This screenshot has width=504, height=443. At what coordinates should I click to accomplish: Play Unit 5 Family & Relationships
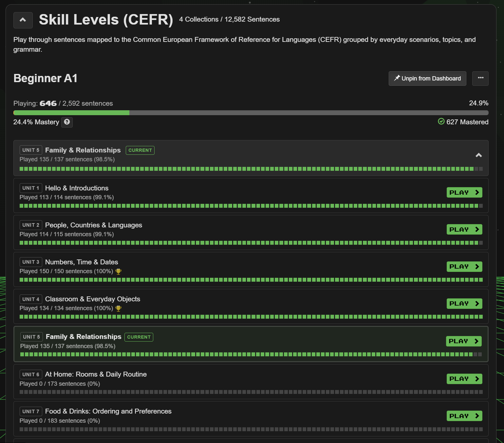(x=463, y=341)
